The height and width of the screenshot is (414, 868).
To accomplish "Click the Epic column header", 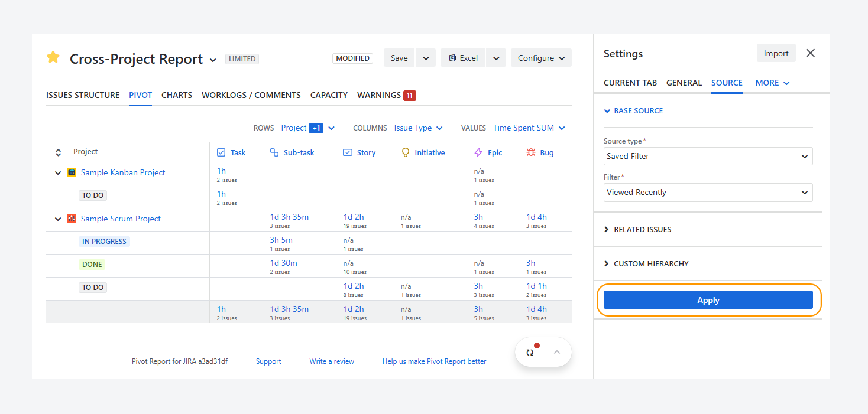I will point(488,152).
